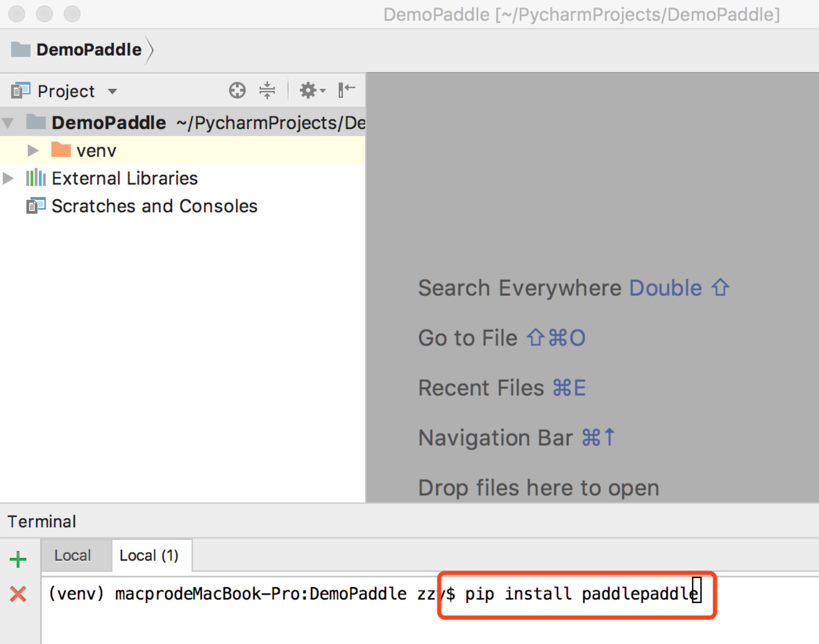Expand the External Libraries node arrow
The height and width of the screenshot is (644, 819).
coord(8,178)
